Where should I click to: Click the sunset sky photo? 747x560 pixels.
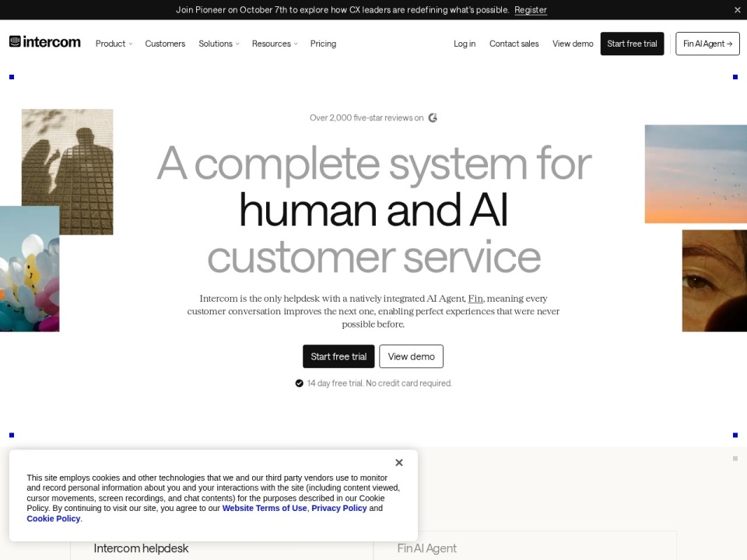[x=696, y=173]
